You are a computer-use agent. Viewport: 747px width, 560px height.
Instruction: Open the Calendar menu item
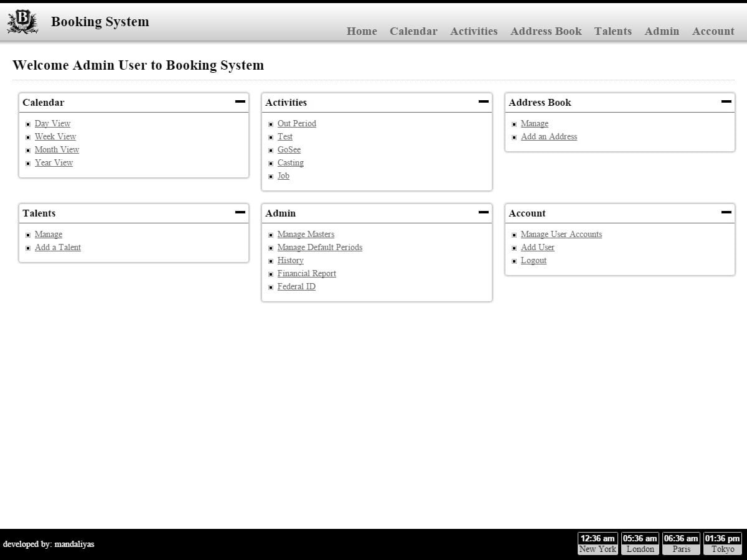413,31
